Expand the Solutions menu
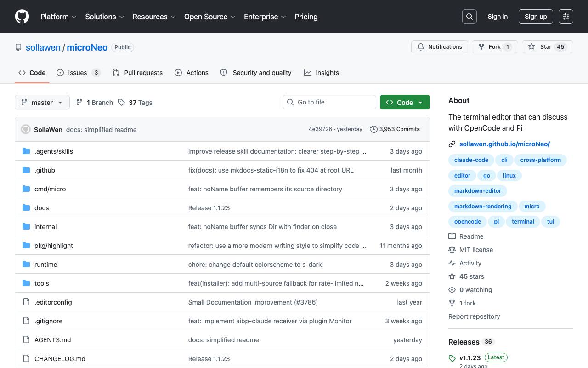The height and width of the screenshot is (368, 588). 105,17
